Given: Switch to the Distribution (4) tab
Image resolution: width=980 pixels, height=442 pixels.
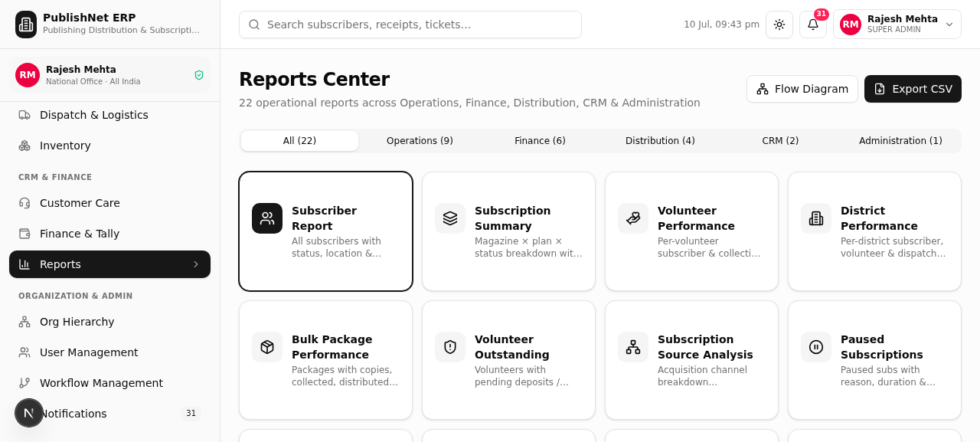Looking at the screenshot, I should coord(660,141).
